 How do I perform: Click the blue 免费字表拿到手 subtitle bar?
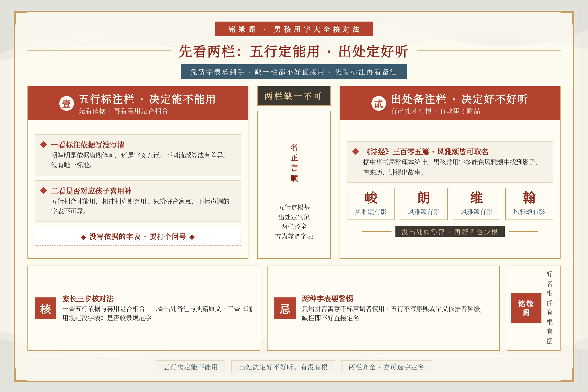click(x=294, y=72)
